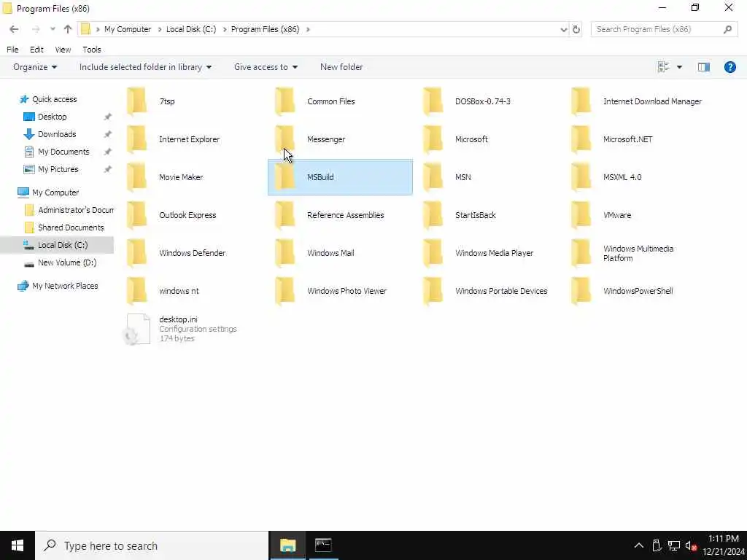Expand the Local Disk (C:) breadcrumb chevron
Screen dimensions: 747x560
coord(225,29)
